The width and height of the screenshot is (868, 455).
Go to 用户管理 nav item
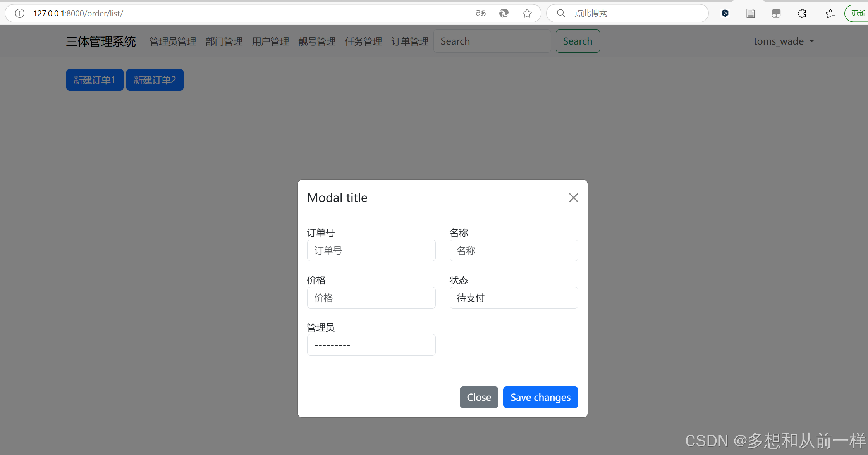[x=270, y=41]
